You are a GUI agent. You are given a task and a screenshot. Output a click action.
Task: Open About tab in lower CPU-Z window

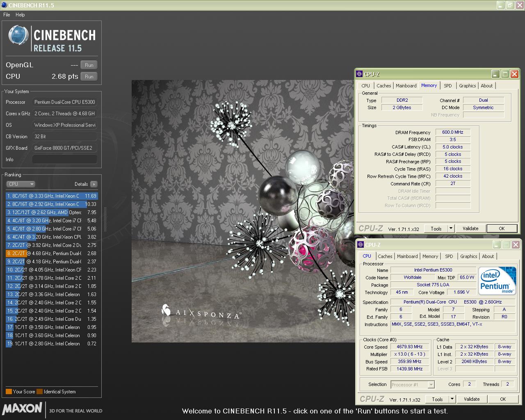click(488, 256)
